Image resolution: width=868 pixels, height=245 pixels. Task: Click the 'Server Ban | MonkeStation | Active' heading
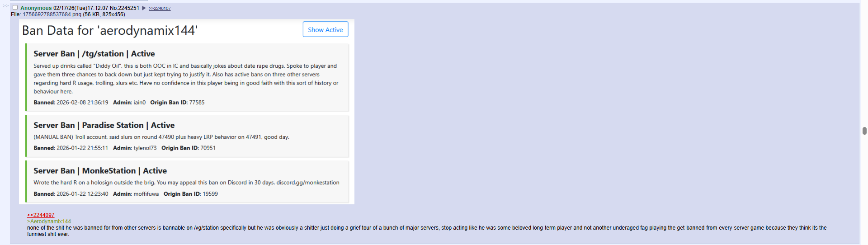100,171
